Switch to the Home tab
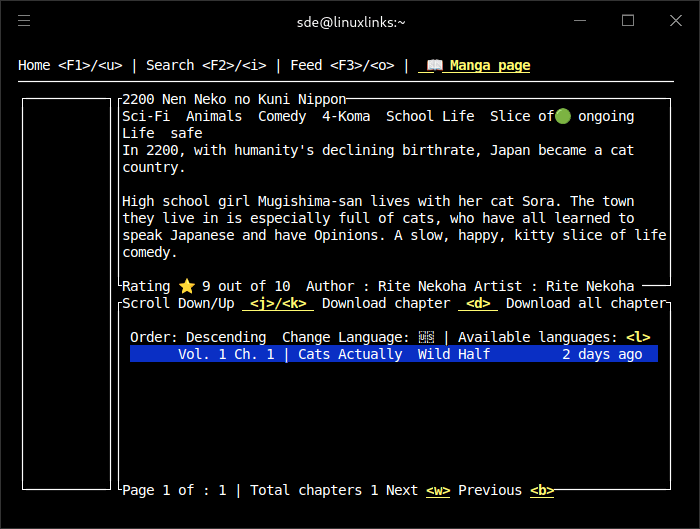This screenshot has height=529, width=700. click(x=69, y=66)
